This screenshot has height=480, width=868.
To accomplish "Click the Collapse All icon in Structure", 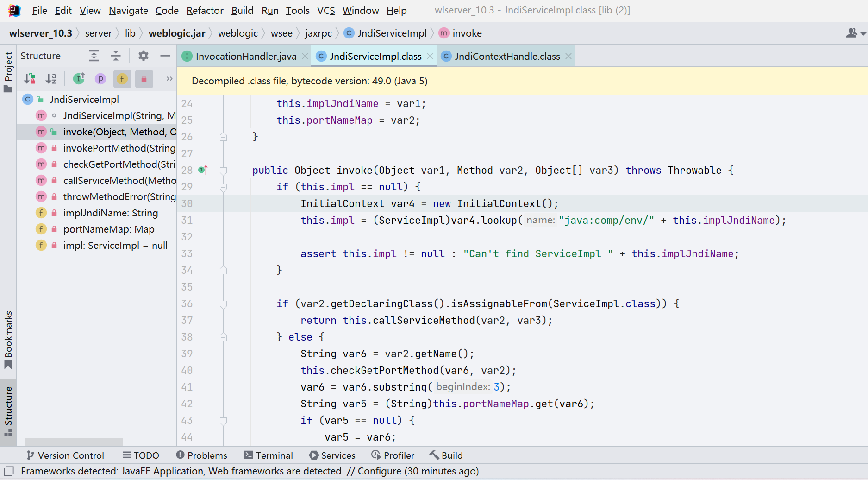I will pyautogui.click(x=116, y=56).
